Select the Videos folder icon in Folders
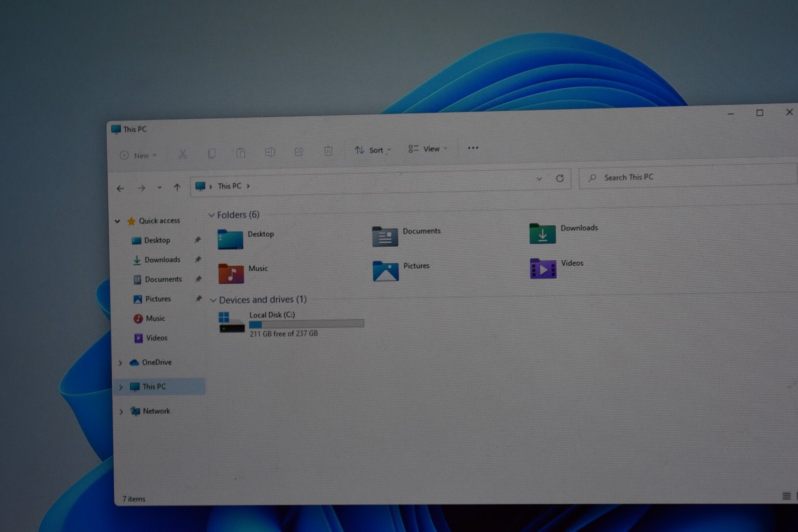Viewport: 798px width, 532px height. coord(543,268)
